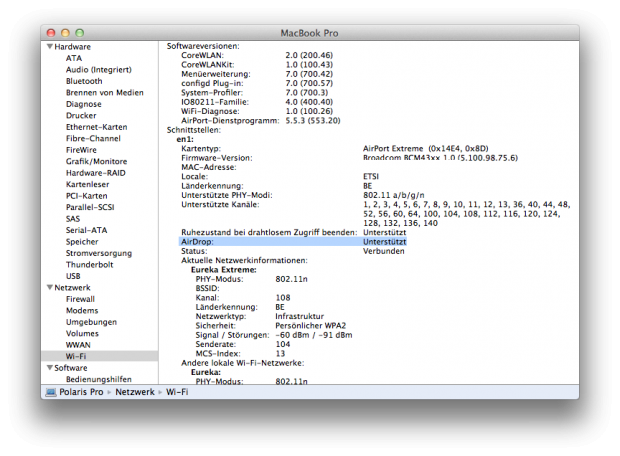This screenshot has height=456, width=620.
Task: Select WWAN in the sidebar
Action: point(78,345)
